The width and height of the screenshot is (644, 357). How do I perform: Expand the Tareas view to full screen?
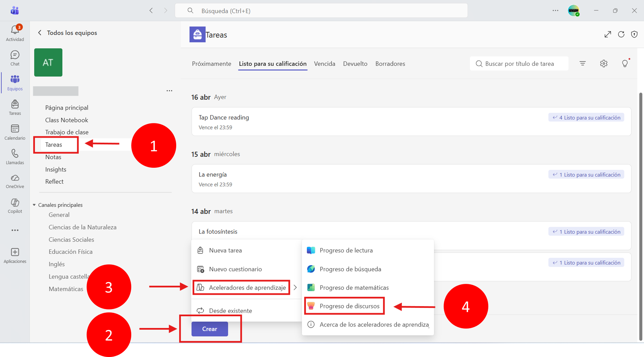pyautogui.click(x=608, y=34)
